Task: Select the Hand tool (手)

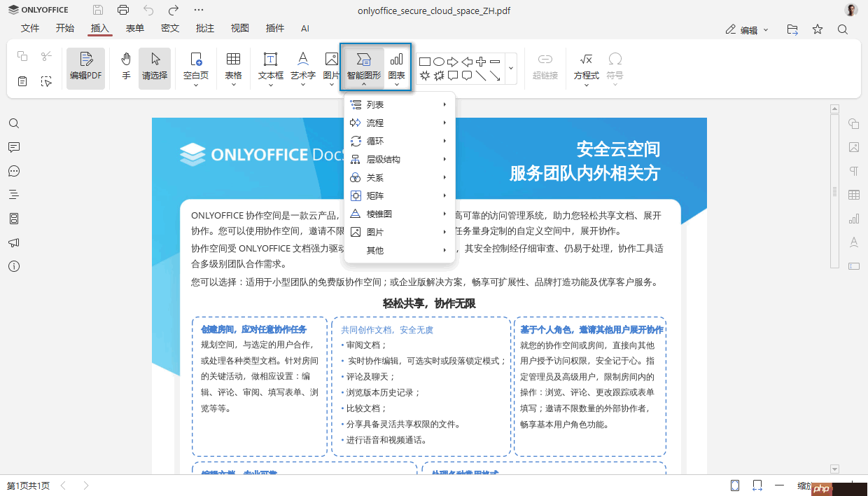Action: pos(126,67)
